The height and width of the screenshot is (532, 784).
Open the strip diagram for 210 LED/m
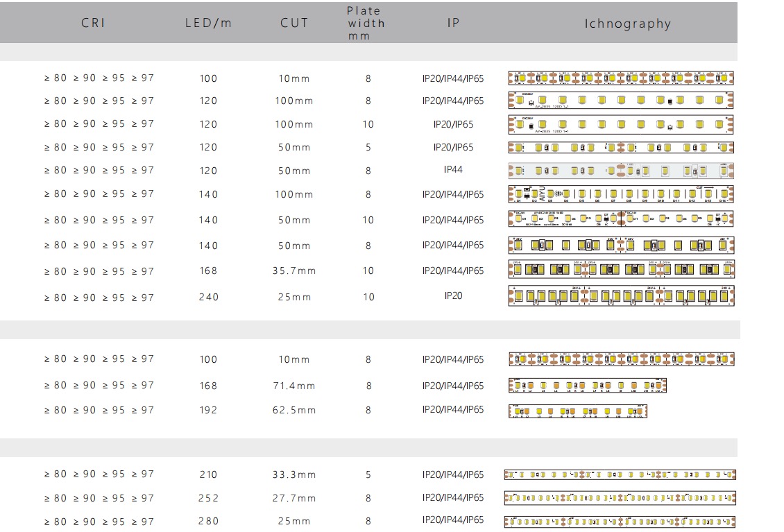[620, 475]
